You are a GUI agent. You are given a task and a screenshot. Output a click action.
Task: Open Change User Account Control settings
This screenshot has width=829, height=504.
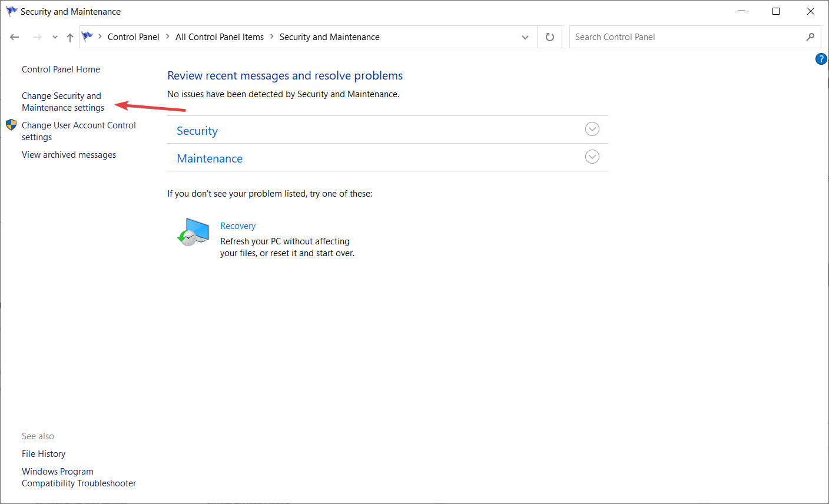[79, 131]
